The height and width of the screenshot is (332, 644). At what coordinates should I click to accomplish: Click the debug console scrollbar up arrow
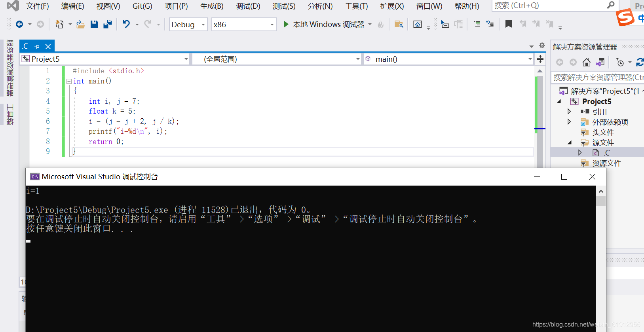pyautogui.click(x=601, y=192)
